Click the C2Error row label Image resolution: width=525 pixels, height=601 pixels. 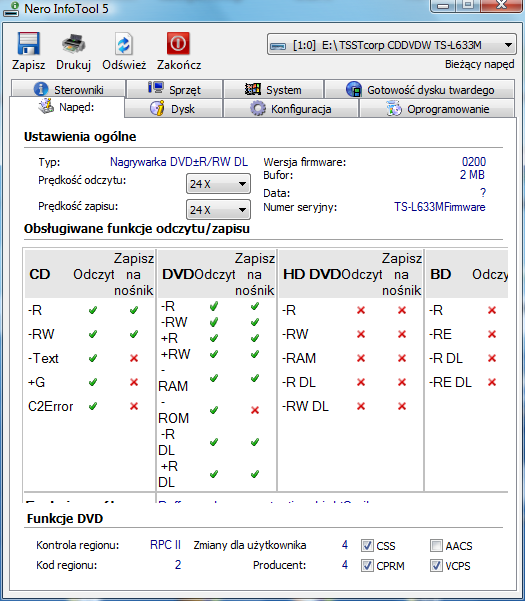coord(51,406)
